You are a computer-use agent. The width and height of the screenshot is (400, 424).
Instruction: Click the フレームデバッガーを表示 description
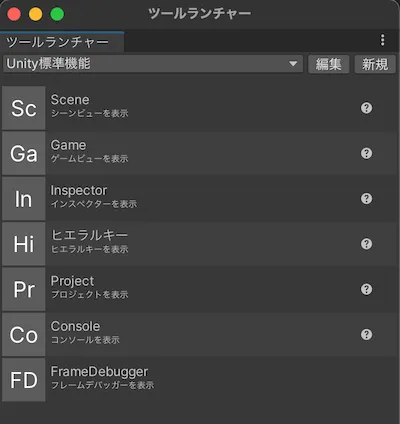102,385
